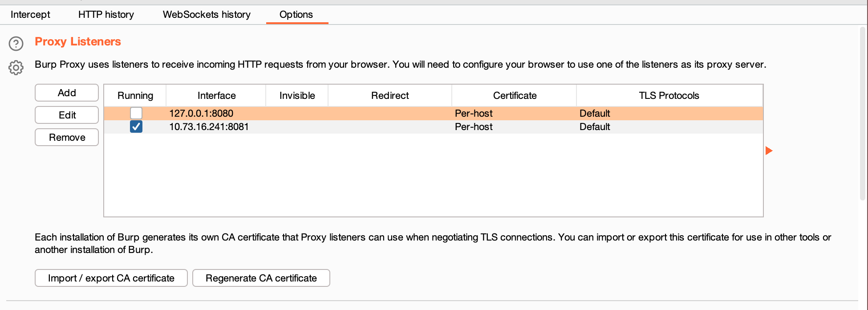
Task: Click Regenerate CA certificate button
Action: (261, 278)
